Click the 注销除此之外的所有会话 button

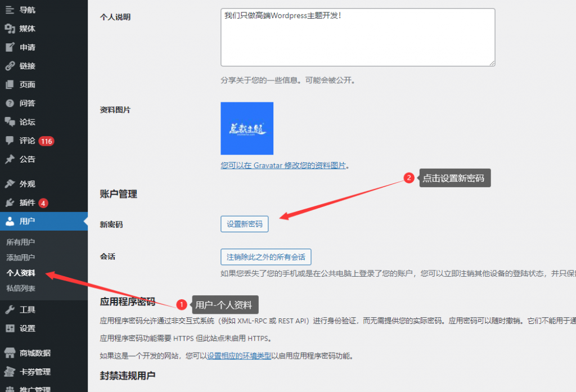(x=265, y=256)
